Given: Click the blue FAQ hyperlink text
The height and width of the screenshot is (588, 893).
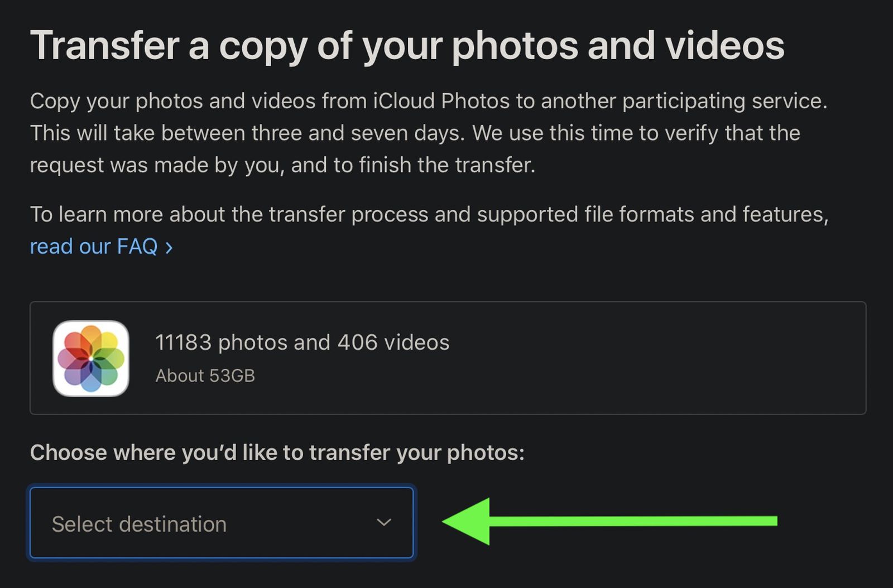Looking at the screenshot, I should tap(95, 246).
